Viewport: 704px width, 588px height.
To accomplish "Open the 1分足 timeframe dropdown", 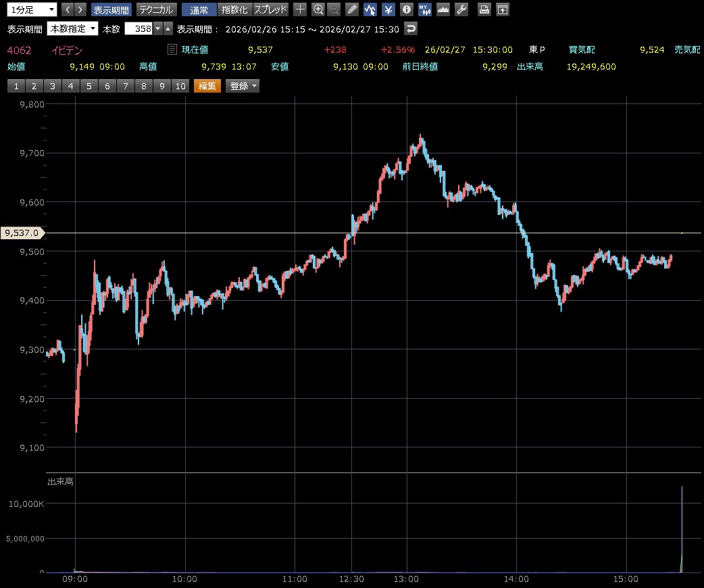I will point(32,9).
